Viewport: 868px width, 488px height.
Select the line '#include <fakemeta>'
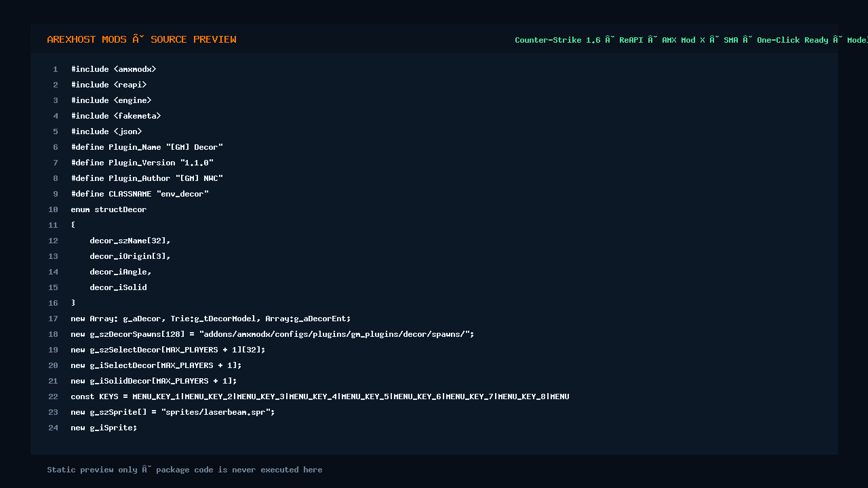(x=116, y=116)
